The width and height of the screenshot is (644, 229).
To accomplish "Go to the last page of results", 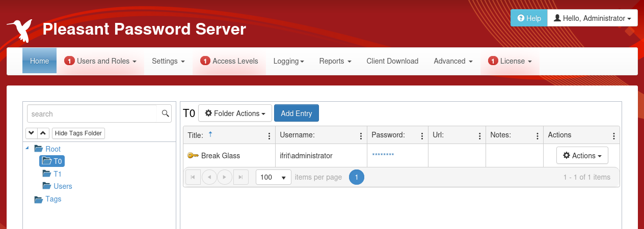I will click(x=241, y=177).
